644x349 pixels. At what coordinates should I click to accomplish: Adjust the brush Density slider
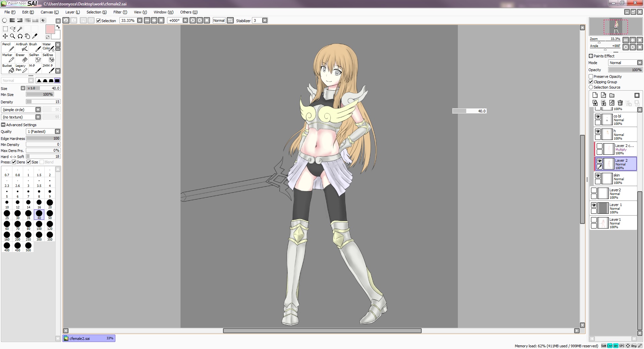43,102
